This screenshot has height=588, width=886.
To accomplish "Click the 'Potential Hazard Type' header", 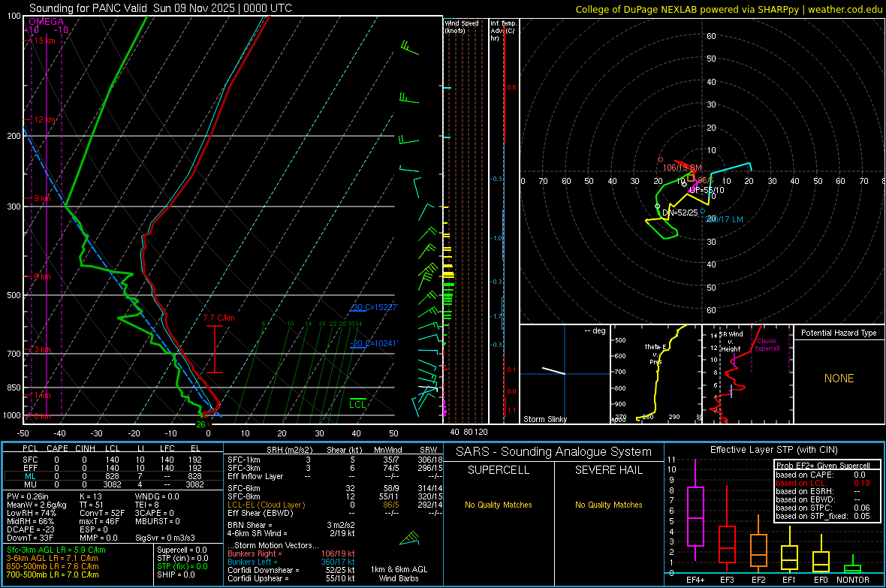I will click(x=839, y=333).
